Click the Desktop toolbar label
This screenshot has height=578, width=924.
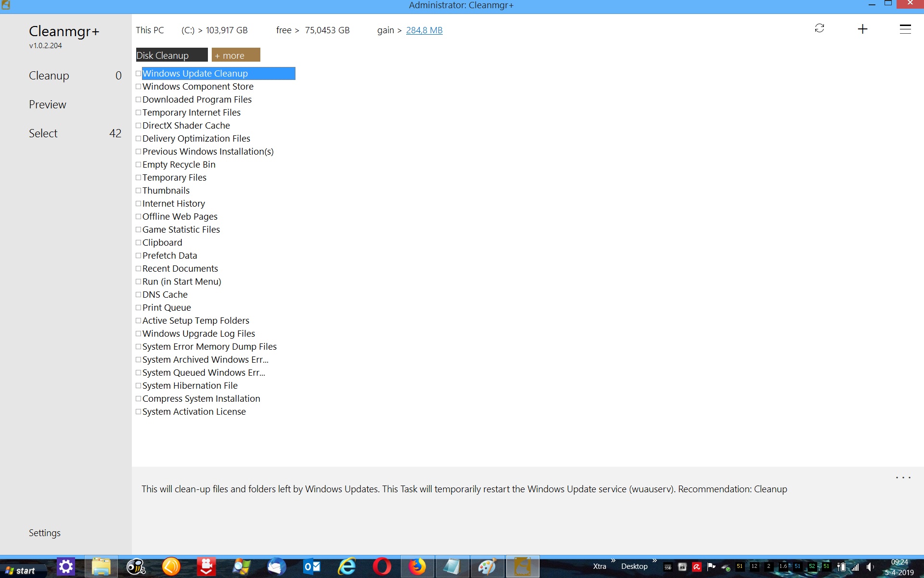pos(634,566)
